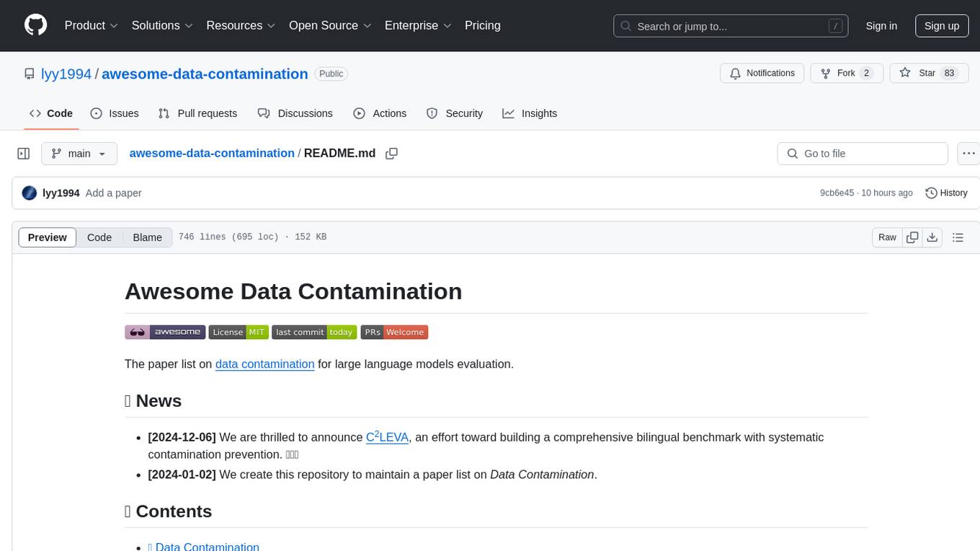Expand the Enterprise menu
The height and width of the screenshot is (551, 980).
coord(418,25)
